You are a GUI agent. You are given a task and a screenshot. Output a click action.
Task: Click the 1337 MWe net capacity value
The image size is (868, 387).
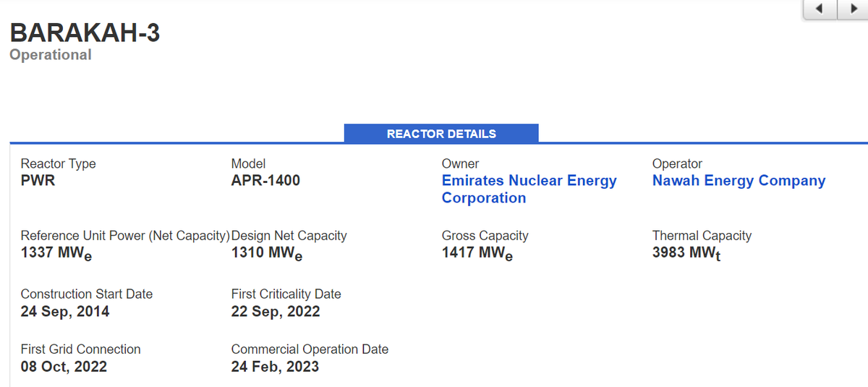point(56,253)
